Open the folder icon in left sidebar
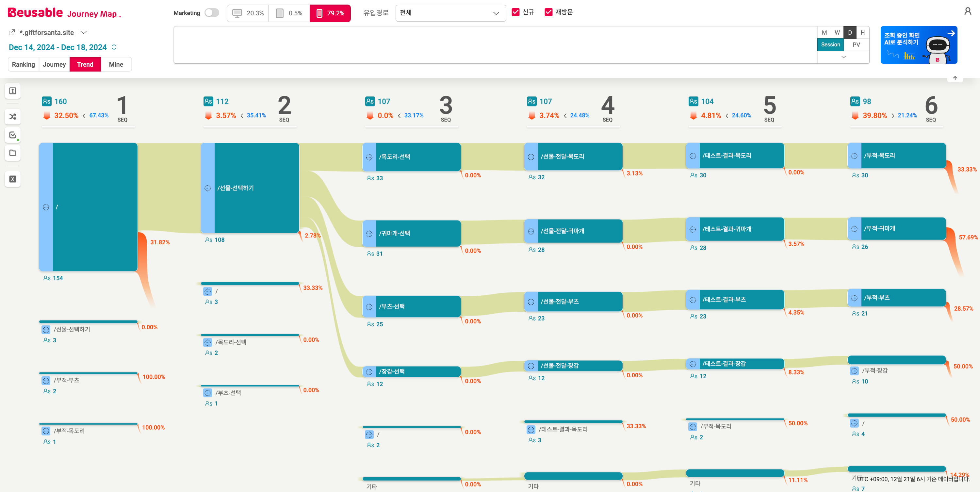The width and height of the screenshot is (980, 492). (x=12, y=153)
